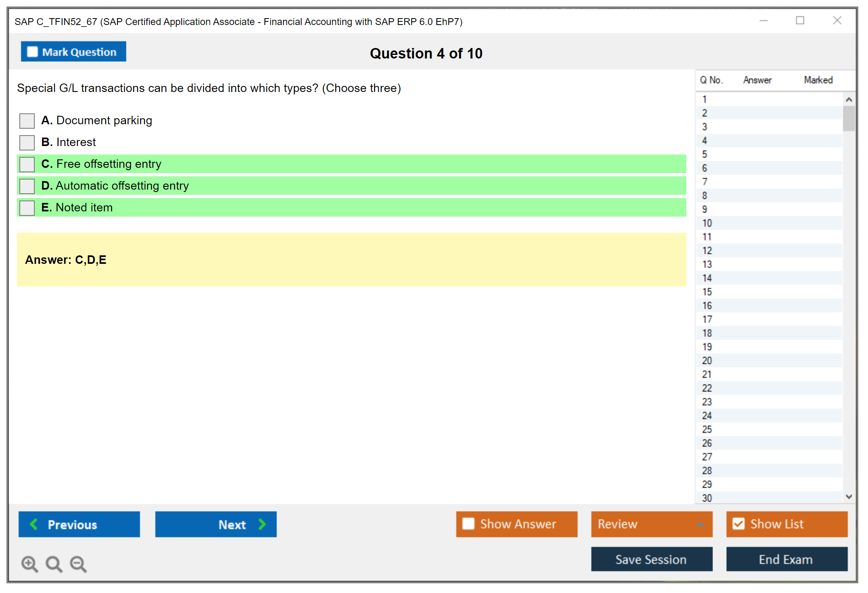Check option A Document parking
Image resolution: width=868 pixels, height=593 pixels.
click(x=27, y=121)
